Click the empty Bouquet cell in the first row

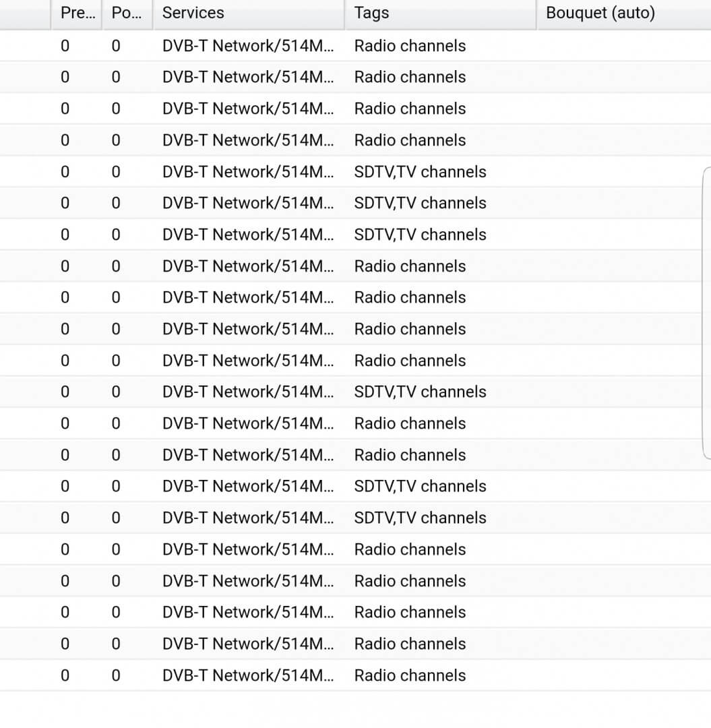[x=620, y=46]
